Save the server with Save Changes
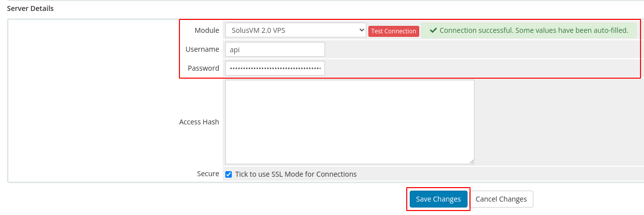 tap(438, 199)
